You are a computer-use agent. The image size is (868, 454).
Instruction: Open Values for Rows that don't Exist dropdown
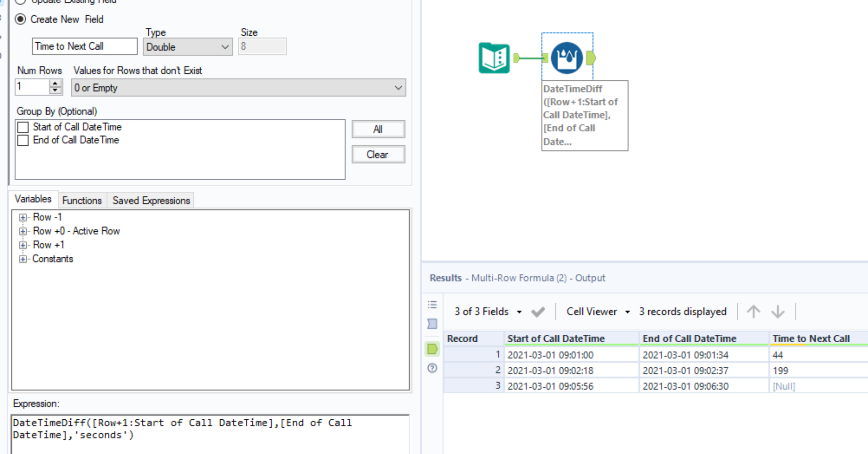point(238,88)
